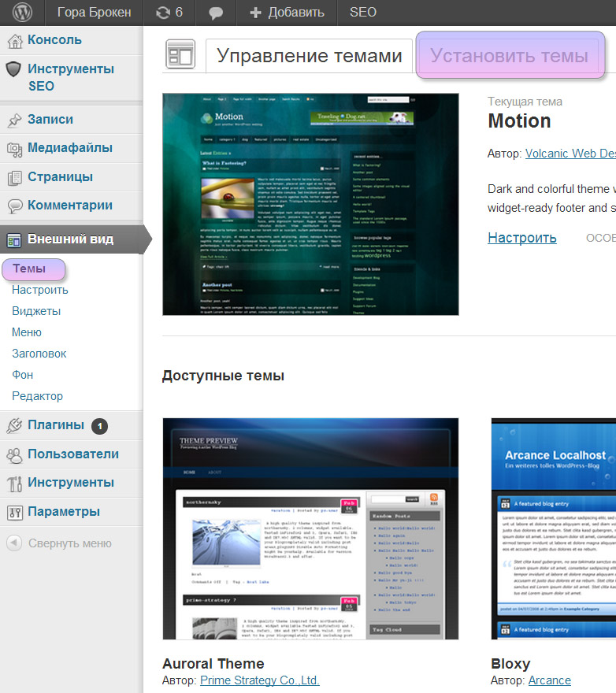616x693 pixels.
Task: Click the collapse arrow icon for Свернуть меню
Action: pyautogui.click(x=14, y=543)
